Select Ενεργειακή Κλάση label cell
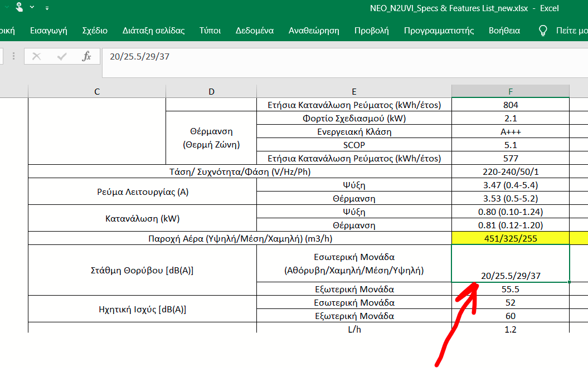 354,131
